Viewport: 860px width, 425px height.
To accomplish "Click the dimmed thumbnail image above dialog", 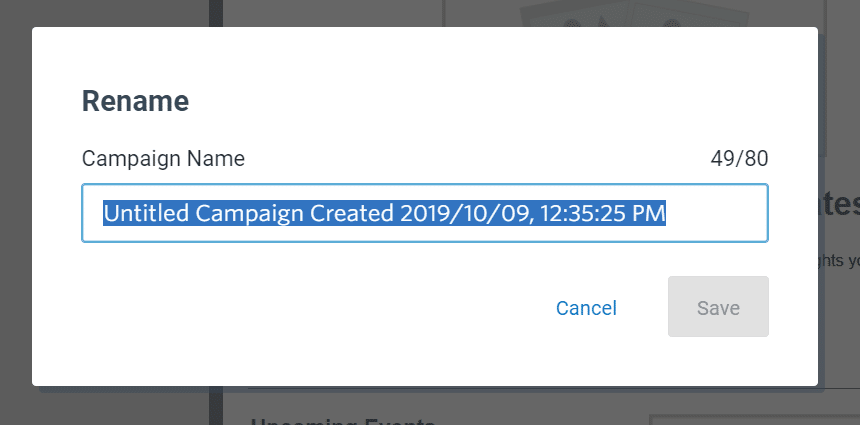I will coord(633,13).
